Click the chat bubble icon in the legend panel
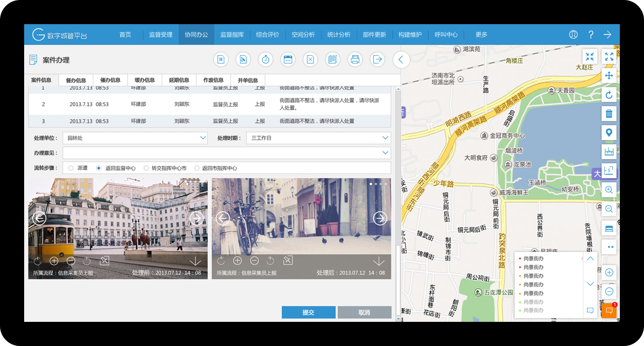The width and height of the screenshot is (644, 346). coord(590,310)
